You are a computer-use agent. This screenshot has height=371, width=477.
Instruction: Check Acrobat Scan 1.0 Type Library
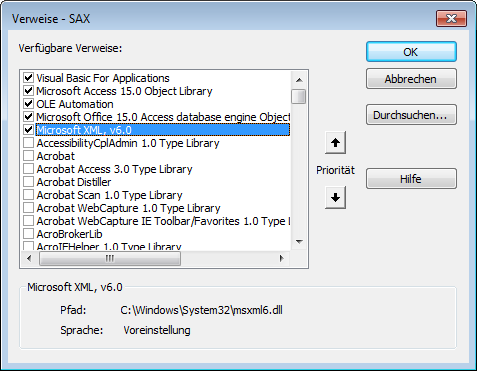tap(28, 195)
